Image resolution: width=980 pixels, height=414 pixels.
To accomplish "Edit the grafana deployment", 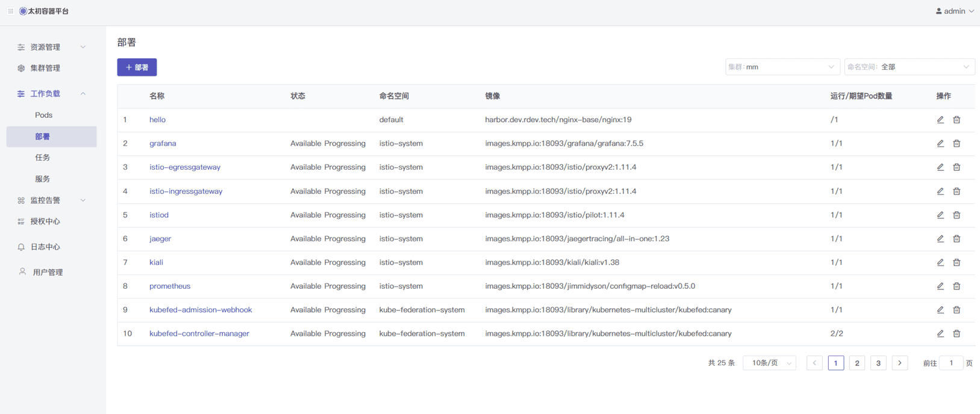I will [940, 143].
